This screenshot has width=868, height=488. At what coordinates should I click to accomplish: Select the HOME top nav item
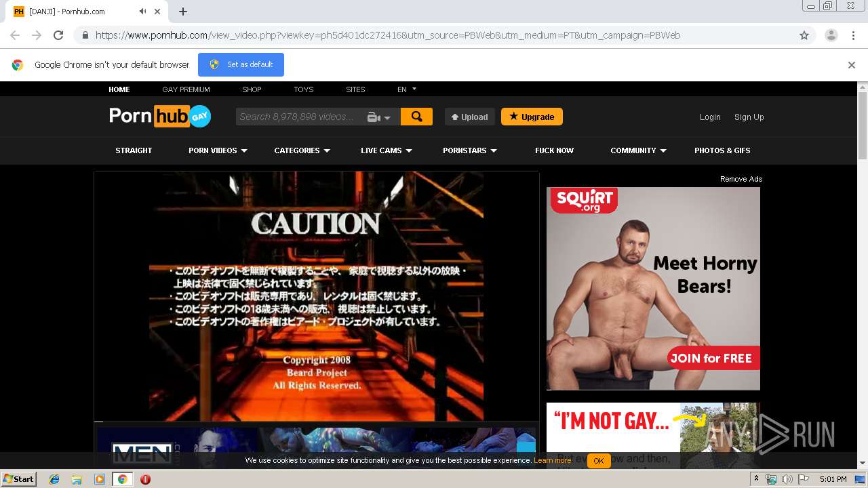click(x=119, y=89)
